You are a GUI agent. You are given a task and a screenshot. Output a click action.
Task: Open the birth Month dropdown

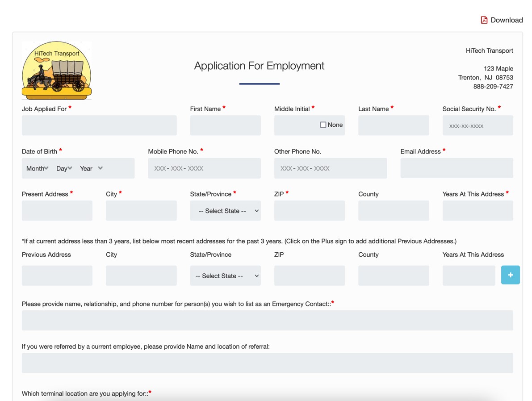click(37, 168)
